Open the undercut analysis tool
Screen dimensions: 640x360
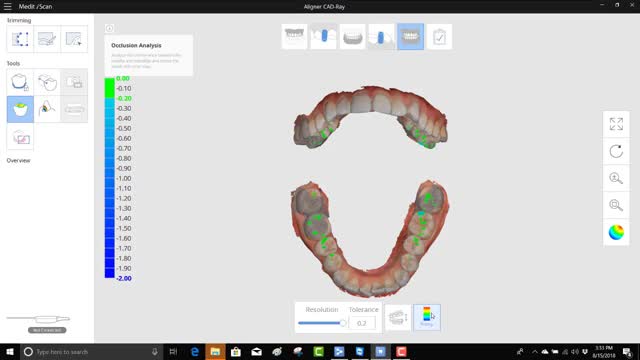click(x=47, y=109)
